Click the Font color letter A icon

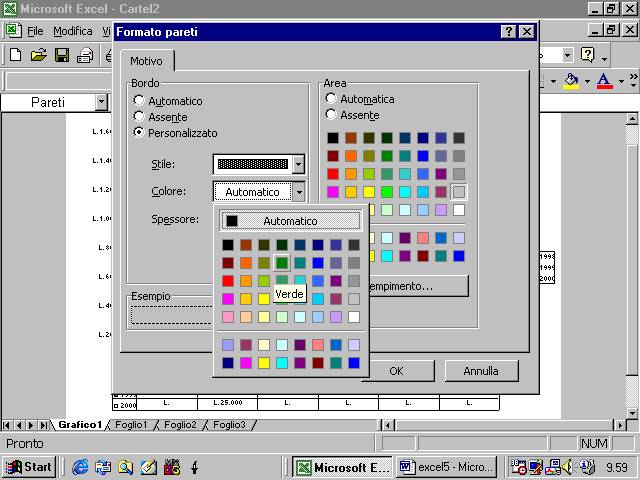coord(604,81)
